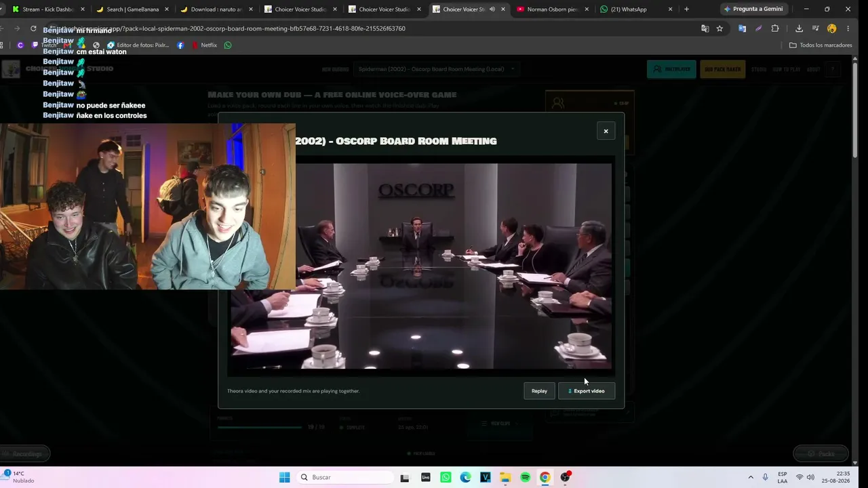
Task: Open the volume speaker tray icon
Action: 810,477
